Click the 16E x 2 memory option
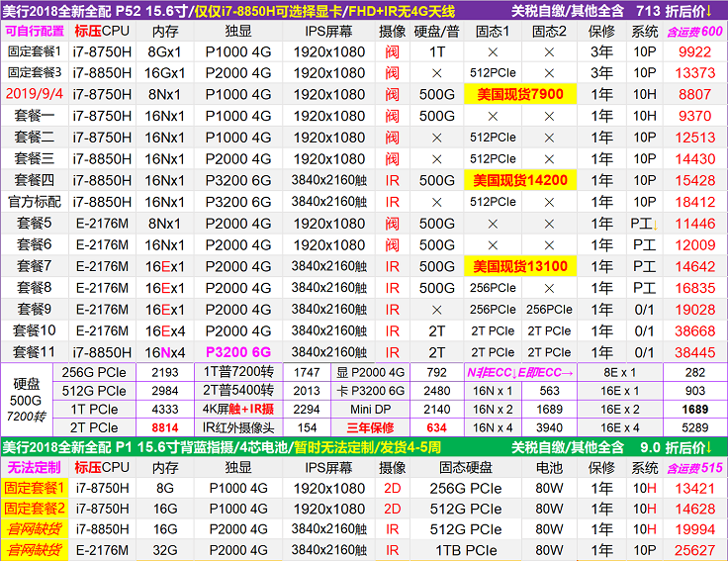The image size is (728, 561). tap(620, 410)
